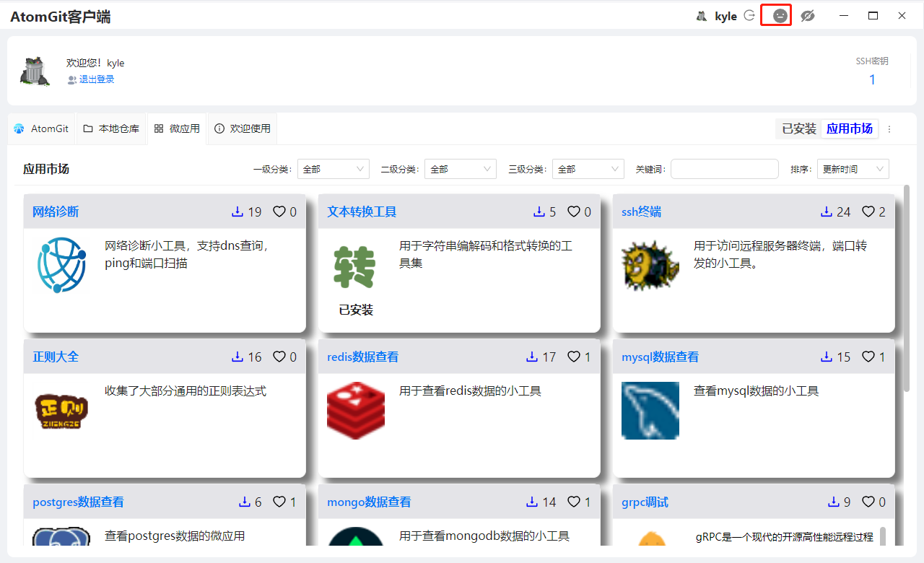Open the redis数据查看 title link
This screenshot has height=563, width=924.
coord(362,357)
